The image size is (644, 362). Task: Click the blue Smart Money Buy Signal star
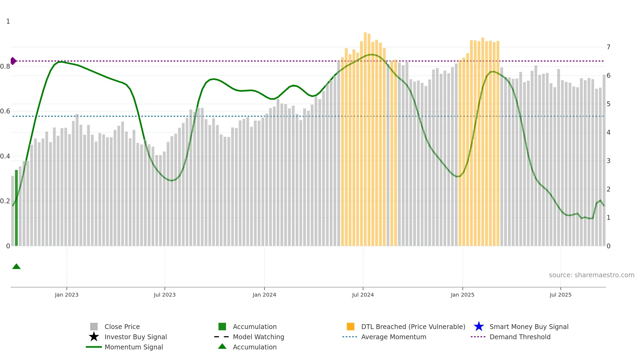[479, 327]
